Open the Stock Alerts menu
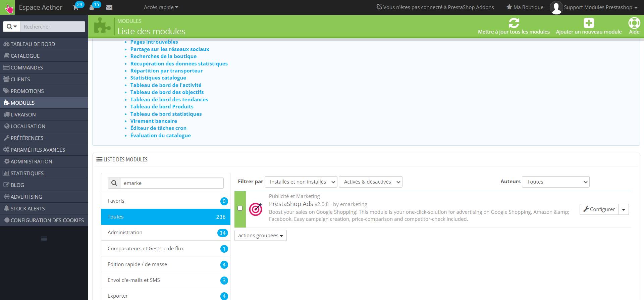644x300 pixels. coord(44,208)
